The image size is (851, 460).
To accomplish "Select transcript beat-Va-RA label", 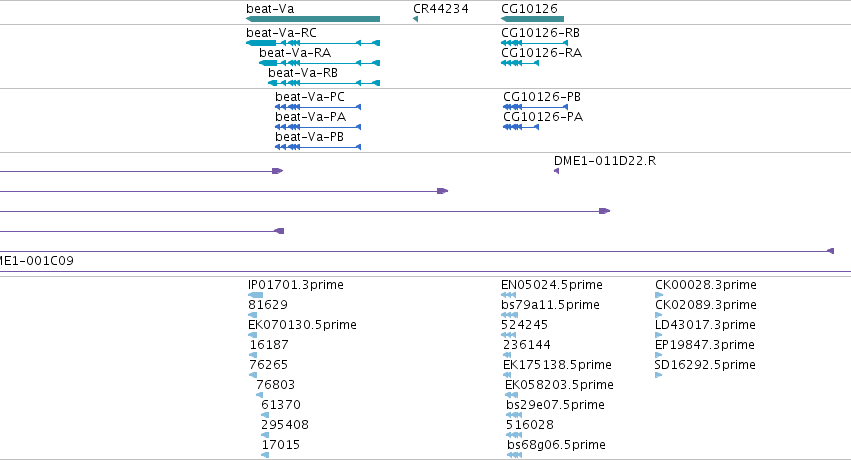I will [x=295, y=53].
